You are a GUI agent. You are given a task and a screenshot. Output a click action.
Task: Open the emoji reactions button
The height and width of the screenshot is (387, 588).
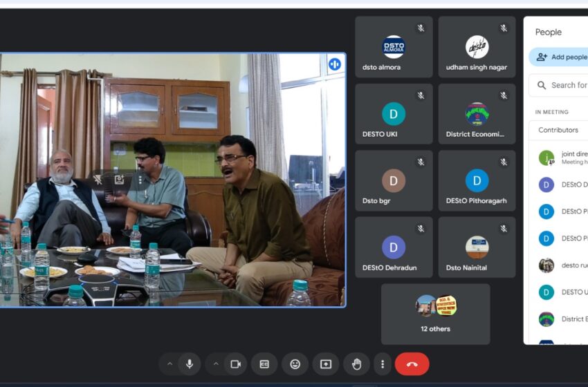point(295,364)
